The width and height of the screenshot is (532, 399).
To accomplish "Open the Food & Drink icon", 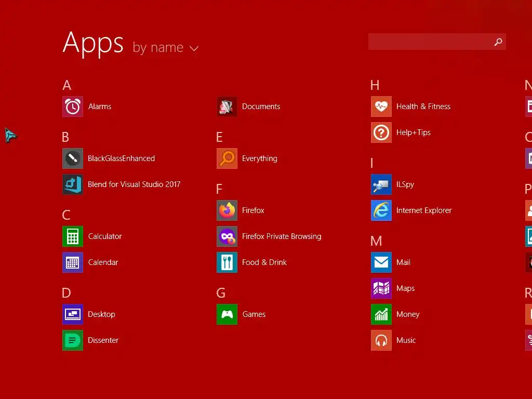I will point(227,262).
